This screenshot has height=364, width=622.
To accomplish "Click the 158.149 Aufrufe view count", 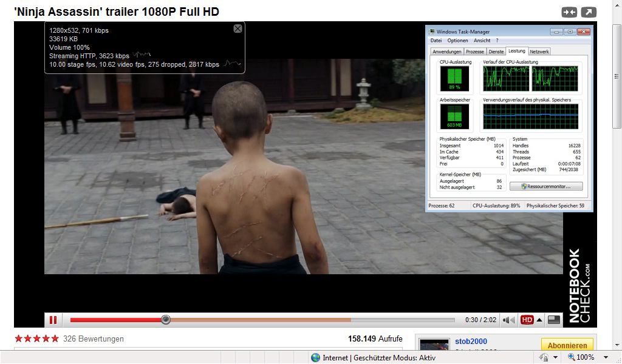I will tap(375, 339).
